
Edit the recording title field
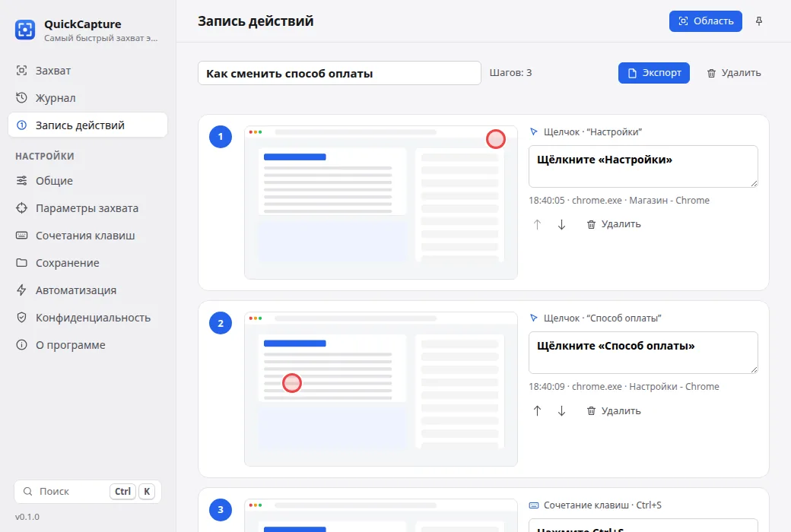click(339, 73)
